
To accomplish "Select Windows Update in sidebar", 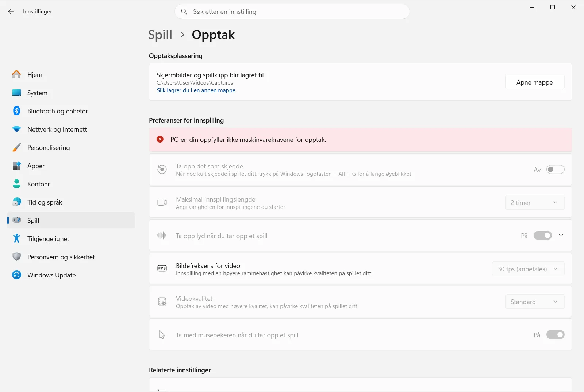I will tap(71, 275).
